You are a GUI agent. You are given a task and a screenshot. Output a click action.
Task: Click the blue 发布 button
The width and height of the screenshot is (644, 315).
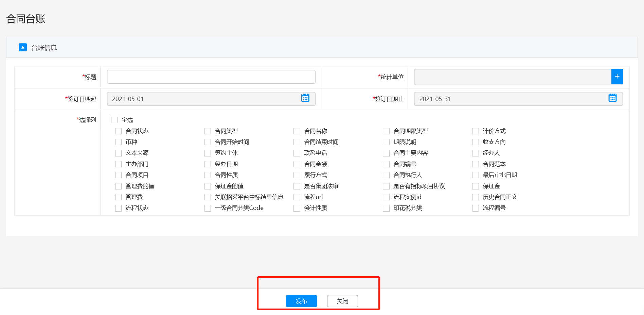point(301,301)
